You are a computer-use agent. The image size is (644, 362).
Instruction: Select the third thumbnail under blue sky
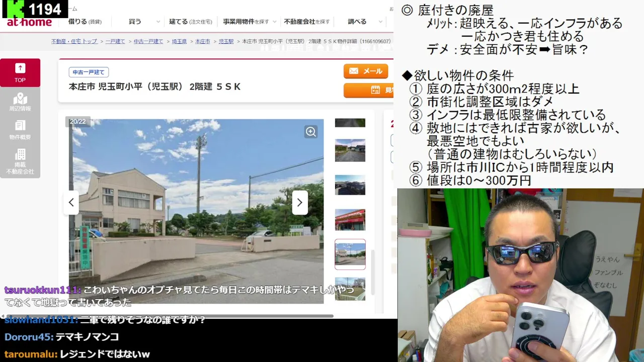click(x=350, y=185)
